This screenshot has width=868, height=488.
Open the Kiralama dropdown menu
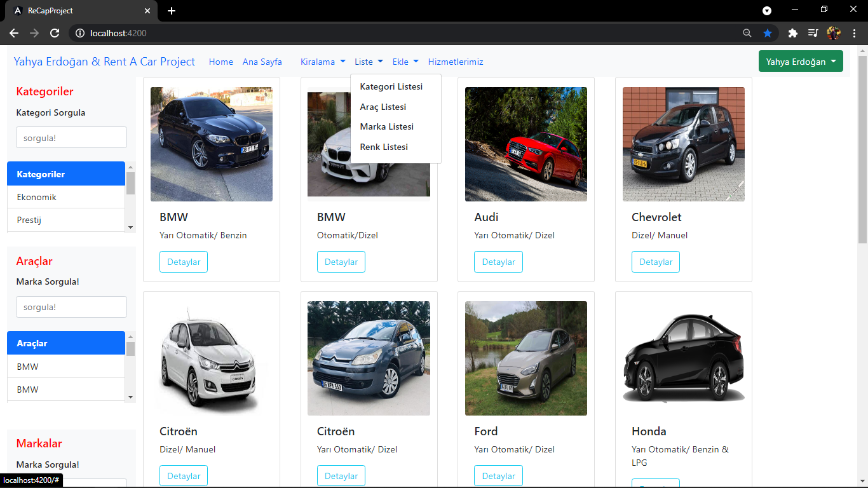322,62
